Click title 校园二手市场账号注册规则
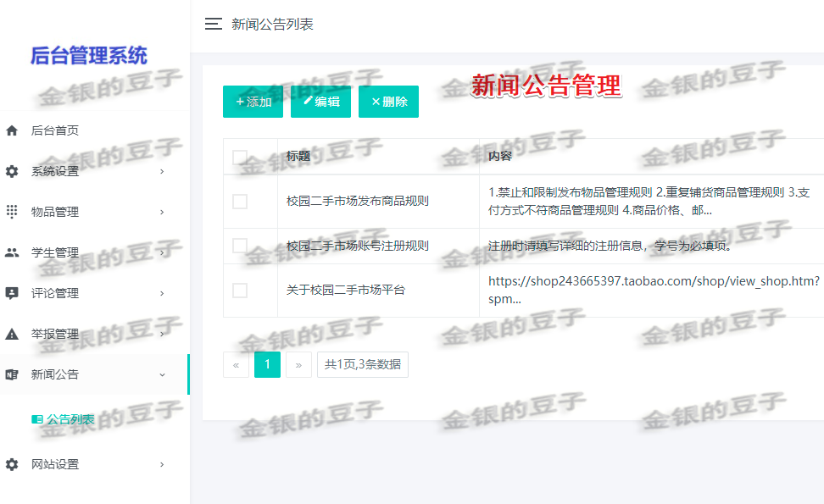The width and height of the screenshot is (824, 504). point(358,246)
